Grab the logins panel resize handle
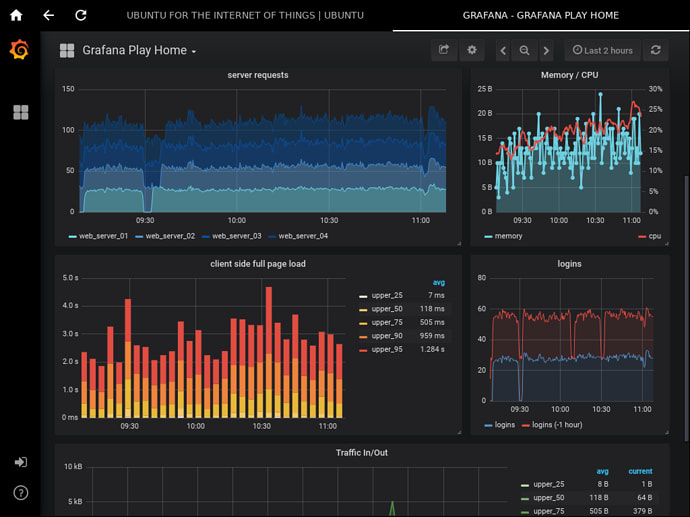This screenshot has height=517, width=690. point(667,432)
